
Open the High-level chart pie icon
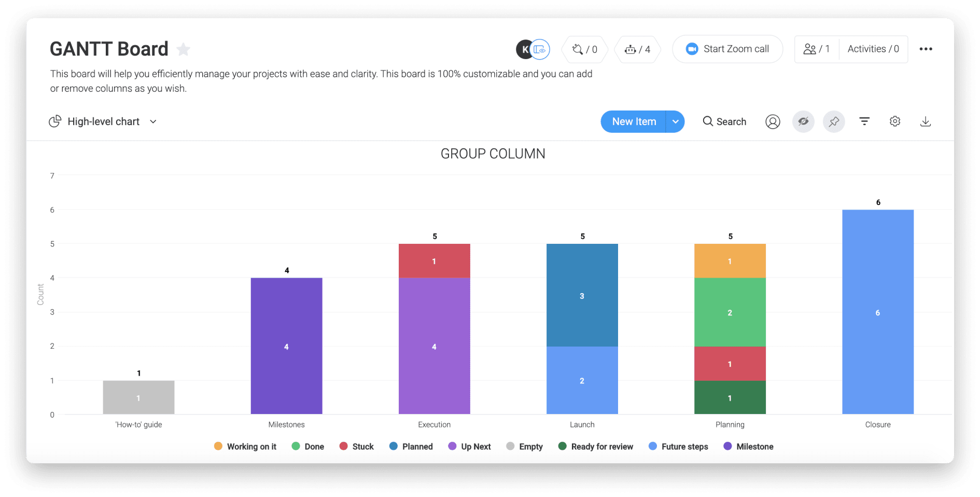coord(55,121)
